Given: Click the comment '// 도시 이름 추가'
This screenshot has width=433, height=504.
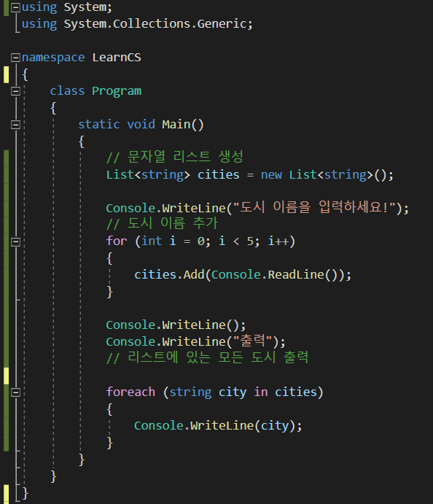Looking at the screenshot, I should 162,223.
